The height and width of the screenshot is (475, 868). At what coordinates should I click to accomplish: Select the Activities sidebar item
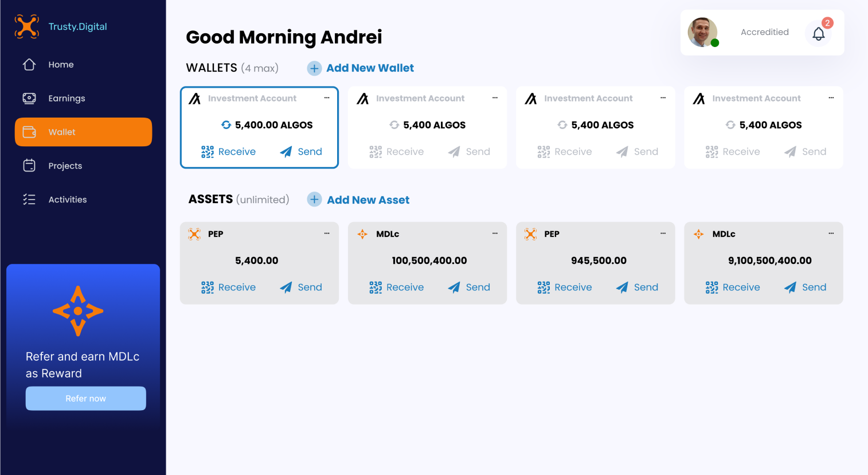(x=67, y=200)
